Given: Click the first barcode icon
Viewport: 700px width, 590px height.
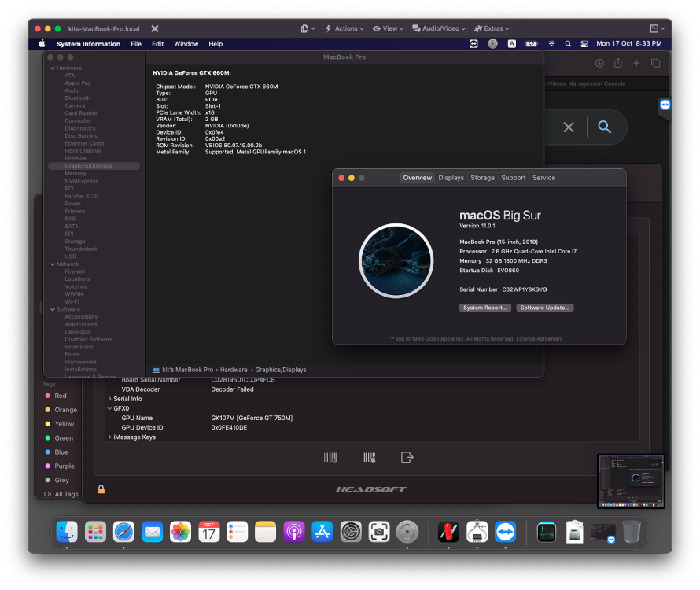Looking at the screenshot, I should point(330,457).
